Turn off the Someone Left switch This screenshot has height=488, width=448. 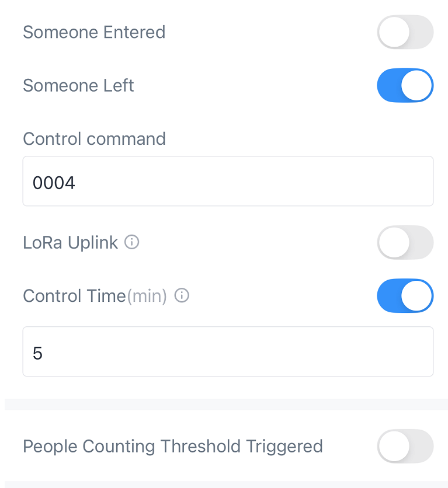405,85
